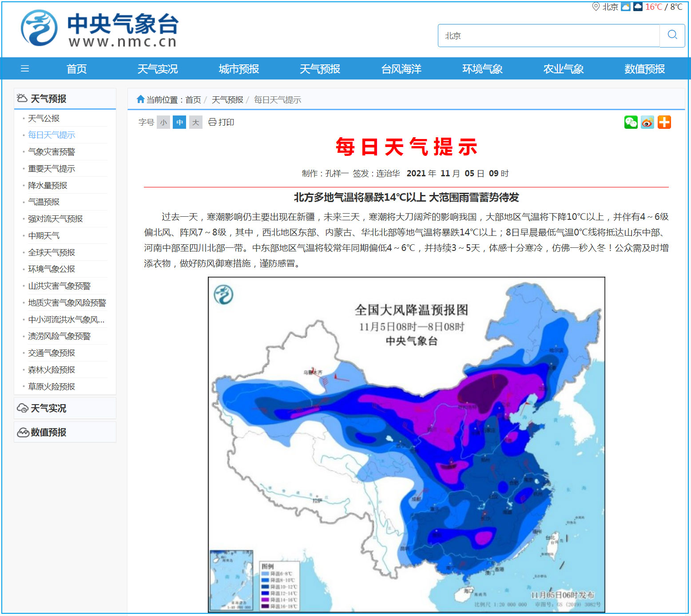Viewport: 691px width, 616px height.
Task: Set font size to large (大)
Action: (x=195, y=122)
